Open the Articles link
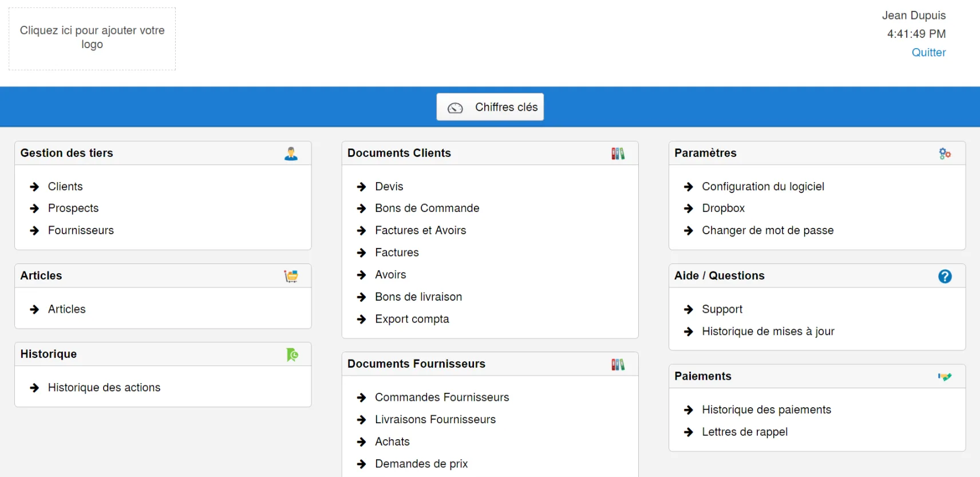Viewport: 980px width, 477px height. click(66, 309)
